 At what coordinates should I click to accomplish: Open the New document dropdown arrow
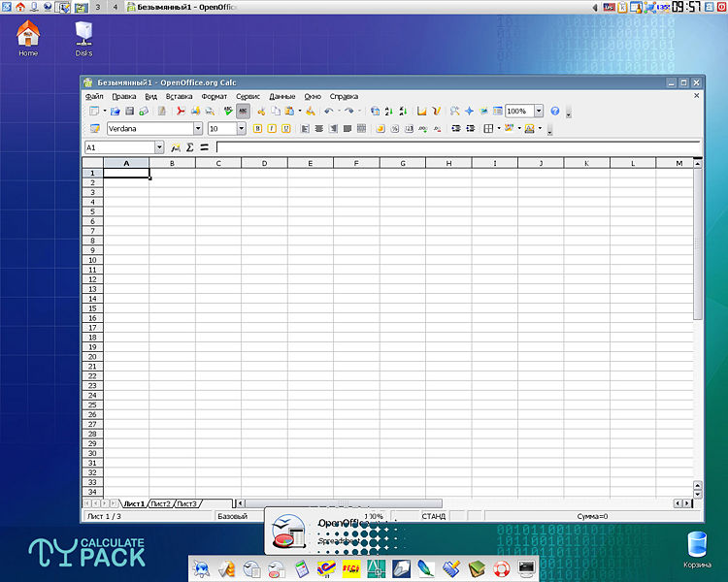(x=105, y=111)
